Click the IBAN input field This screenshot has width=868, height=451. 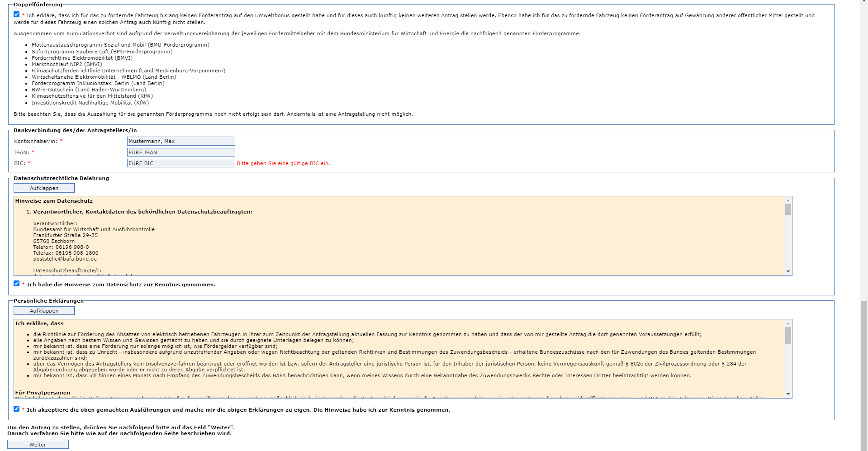tap(181, 152)
